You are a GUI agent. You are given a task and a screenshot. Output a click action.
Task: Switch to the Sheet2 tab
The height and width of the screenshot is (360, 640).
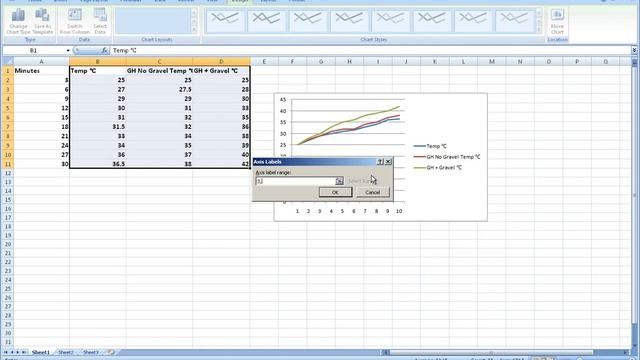66,352
